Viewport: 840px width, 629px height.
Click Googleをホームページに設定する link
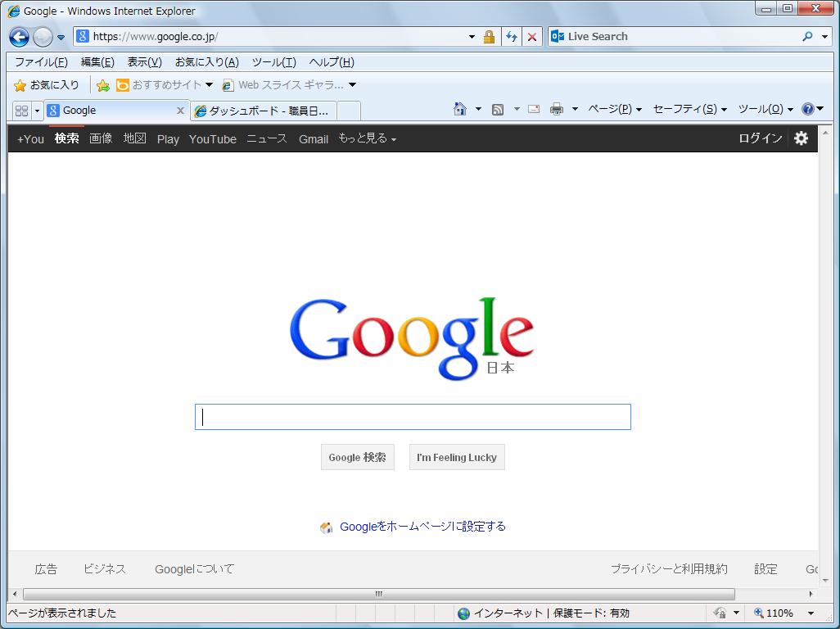point(422,527)
